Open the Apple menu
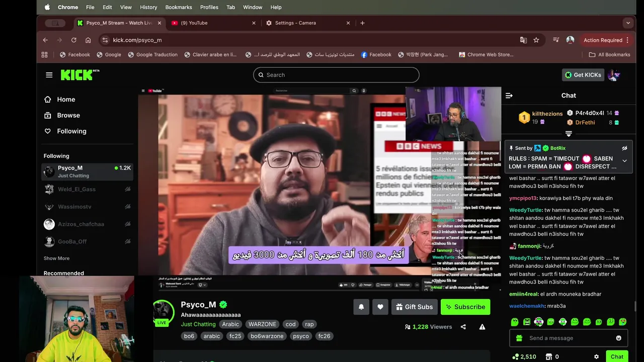Viewport: 644px width, 362px height. (x=47, y=7)
